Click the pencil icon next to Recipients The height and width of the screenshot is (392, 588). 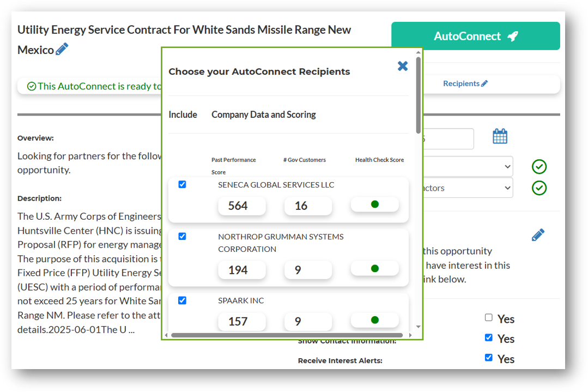[484, 83]
